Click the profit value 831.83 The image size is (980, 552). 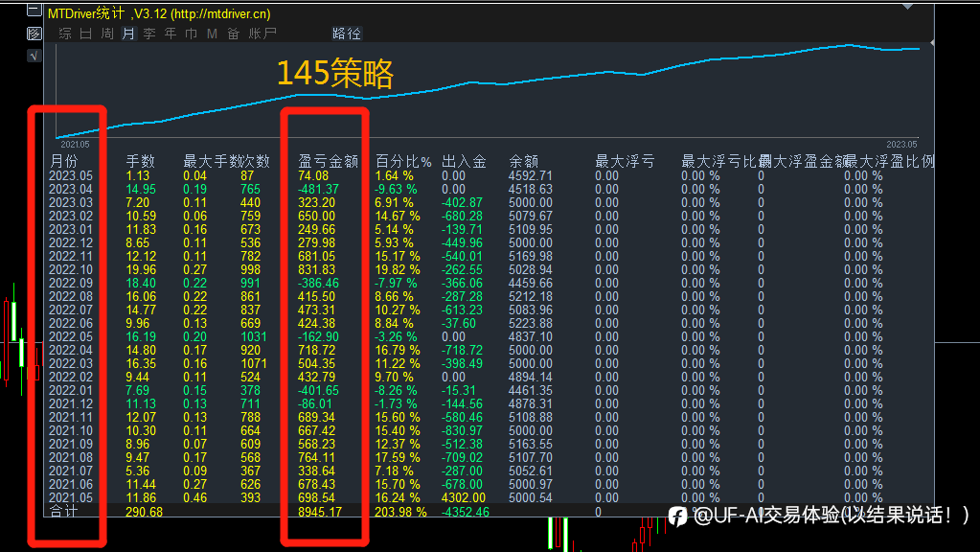click(x=316, y=270)
